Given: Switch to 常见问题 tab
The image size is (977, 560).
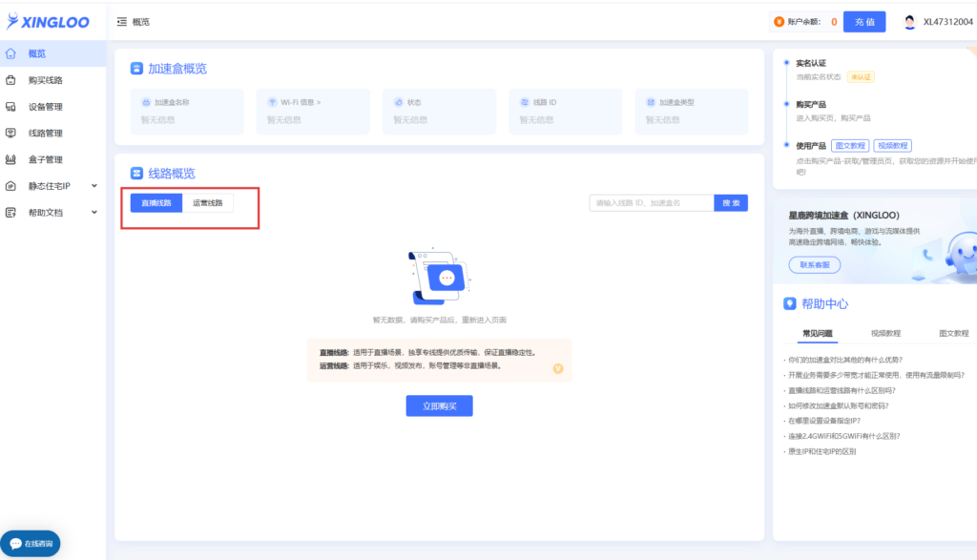Looking at the screenshot, I should [x=817, y=333].
